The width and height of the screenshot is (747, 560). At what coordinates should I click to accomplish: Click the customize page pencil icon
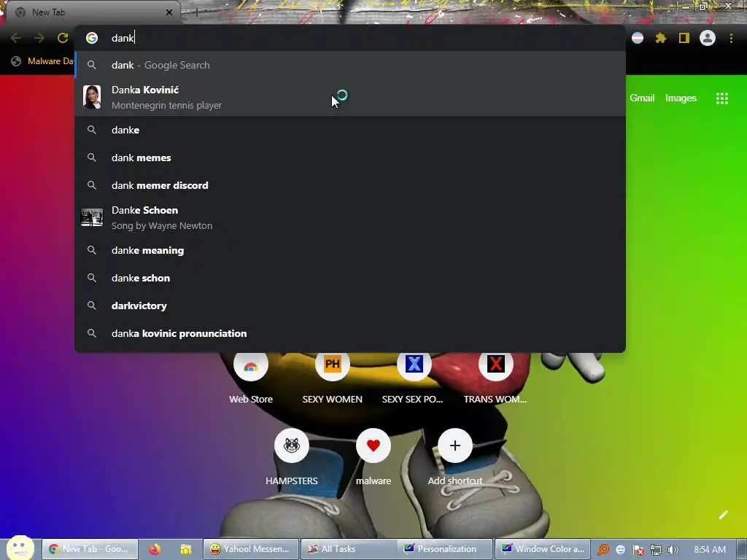tap(723, 515)
